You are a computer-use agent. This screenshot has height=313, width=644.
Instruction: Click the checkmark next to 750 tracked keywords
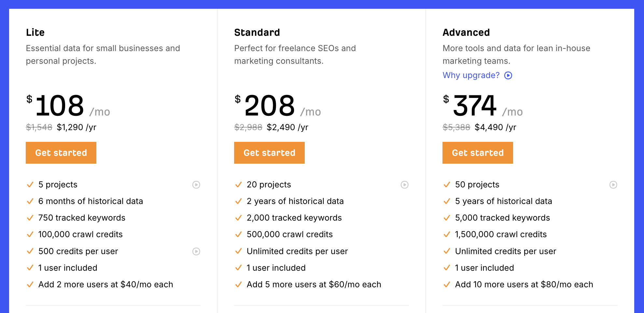(x=30, y=218)
